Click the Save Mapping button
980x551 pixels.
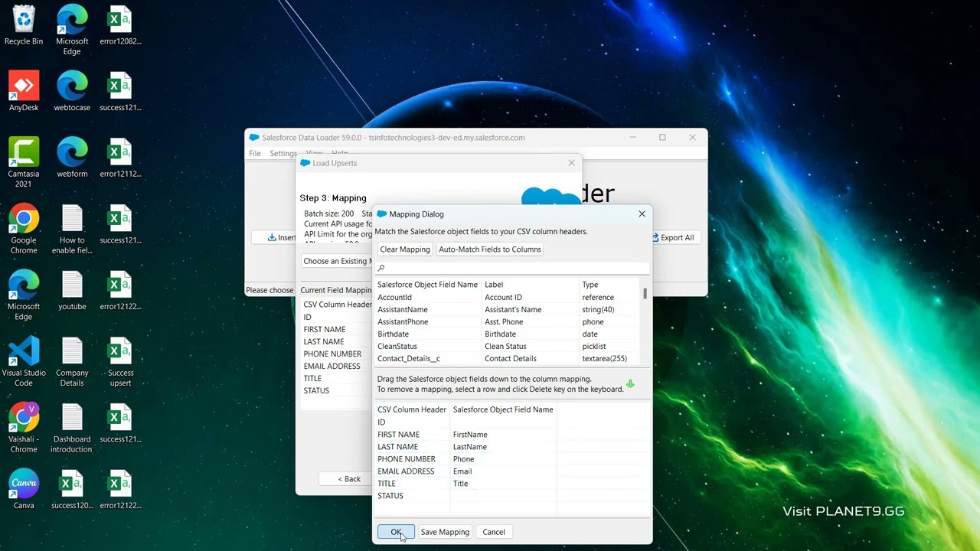(x=445, y=532)
